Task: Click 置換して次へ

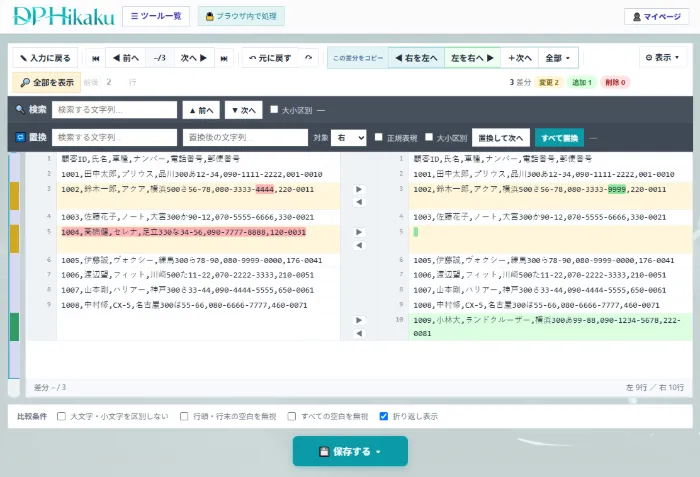Action: pyautogui.click(x=501, y=138)
